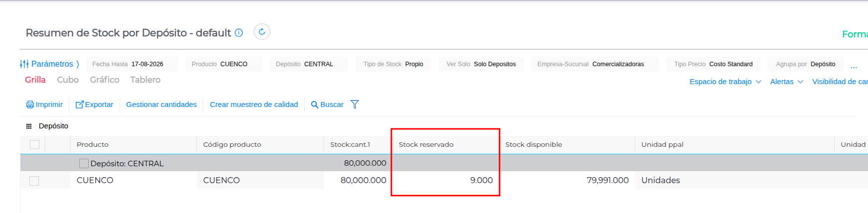The width and height of the screenshot is (868, 213).
Task: Click Crear muestreo de calidad
Action: point(254,105)
